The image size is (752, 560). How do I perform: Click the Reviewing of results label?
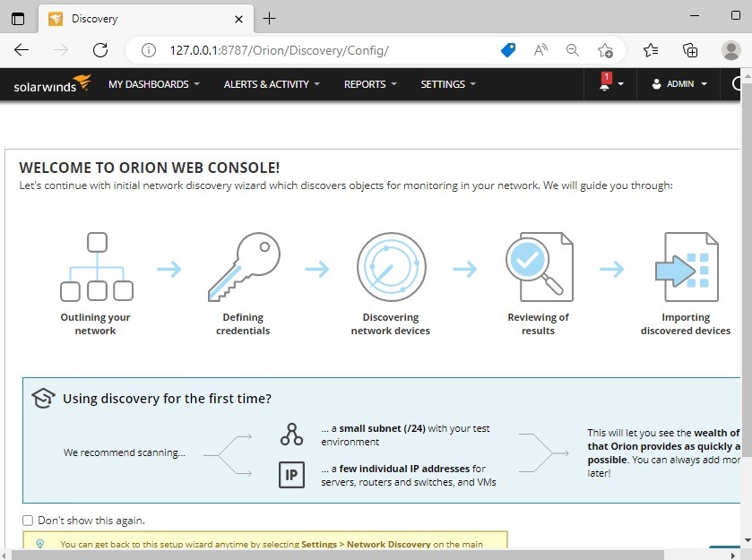click(538, 323)
